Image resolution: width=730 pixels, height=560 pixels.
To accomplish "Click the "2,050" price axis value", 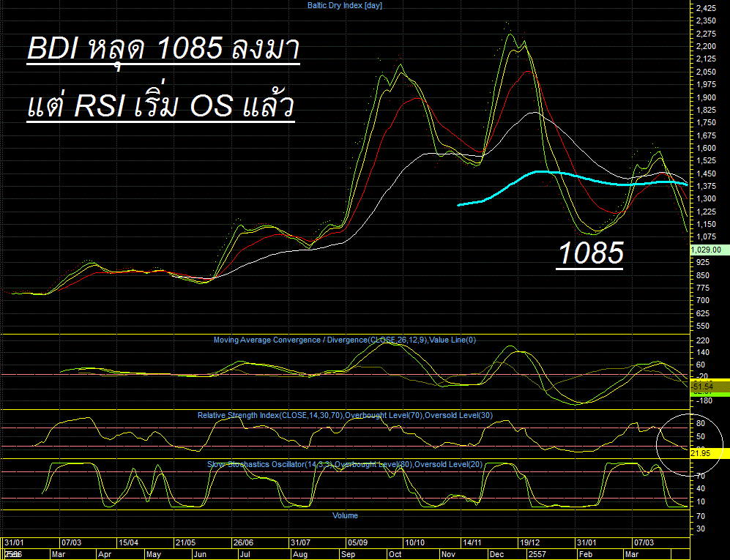I will [707, 72].
